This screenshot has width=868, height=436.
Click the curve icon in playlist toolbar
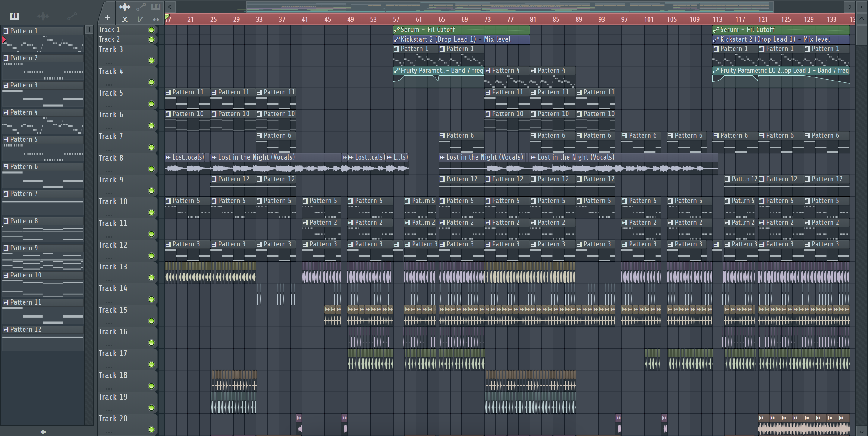[x=140, y=19]
